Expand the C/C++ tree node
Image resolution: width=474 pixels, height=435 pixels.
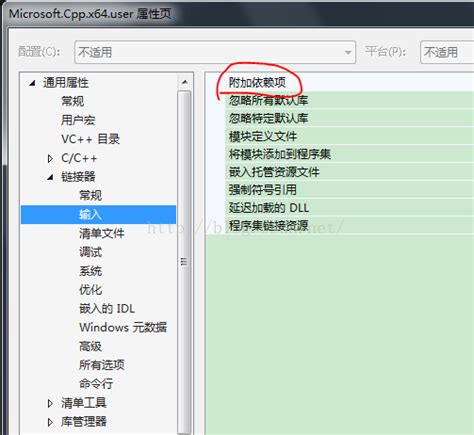(50, 158)
